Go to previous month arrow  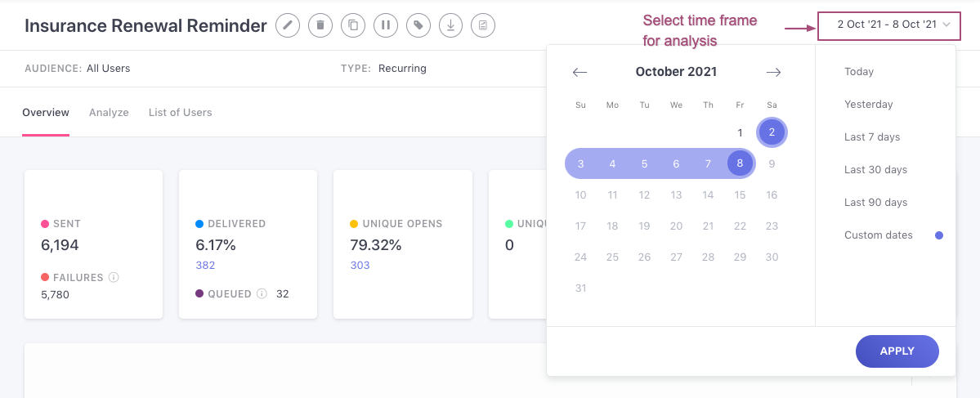(580, 73)
